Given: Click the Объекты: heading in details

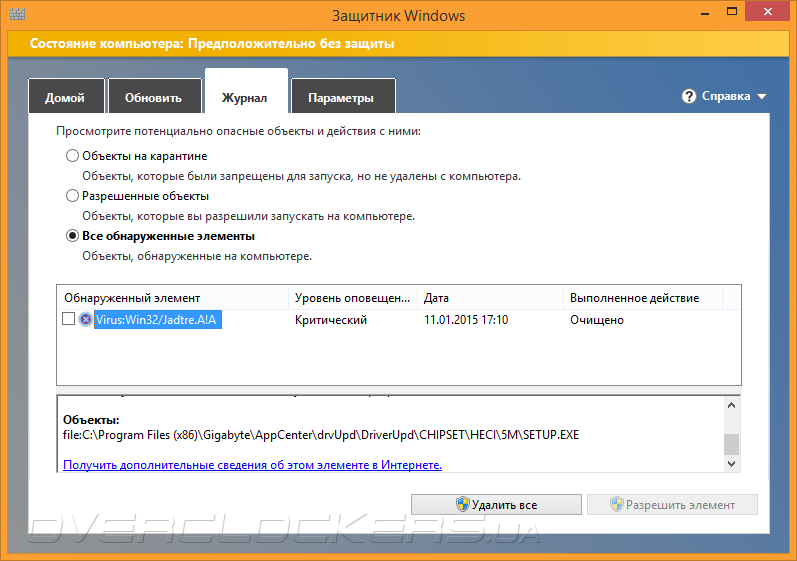Looking at the screenshot, I should (x=91, y=420).
